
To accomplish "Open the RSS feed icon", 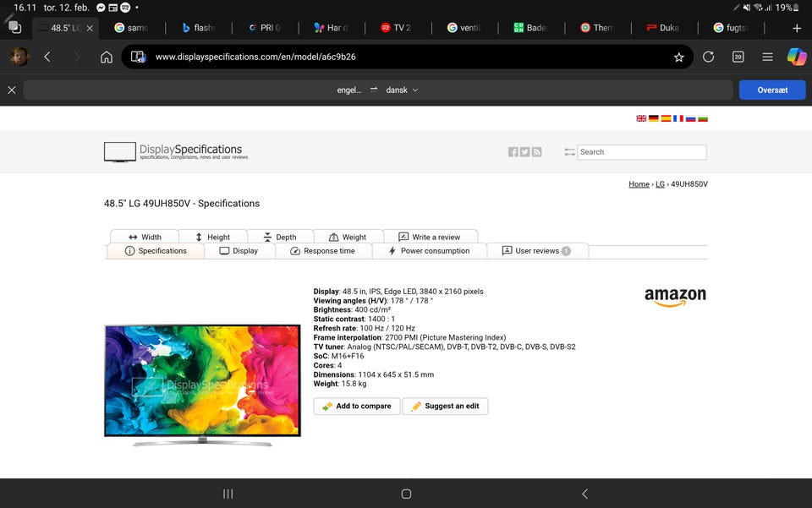I will (536, 152).
